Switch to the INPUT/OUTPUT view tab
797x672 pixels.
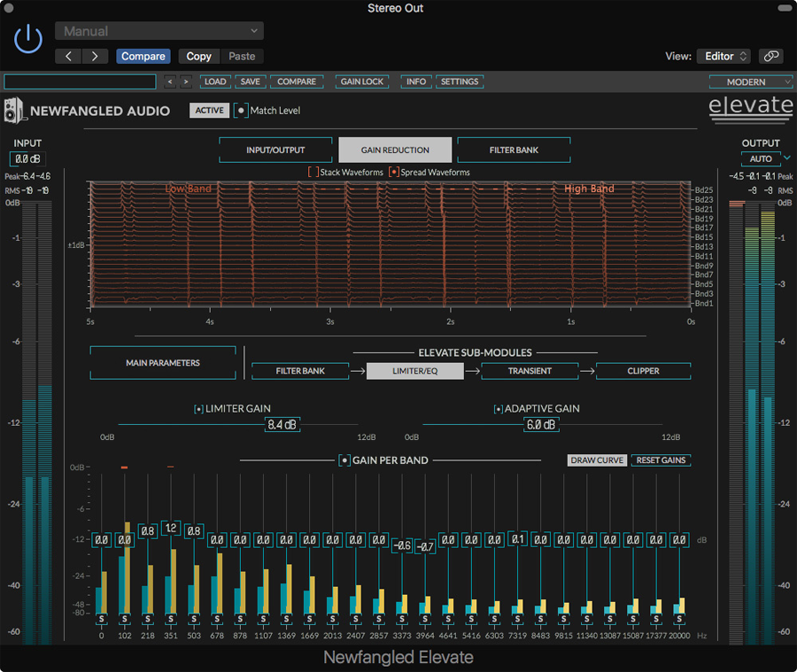coord(275,150)
